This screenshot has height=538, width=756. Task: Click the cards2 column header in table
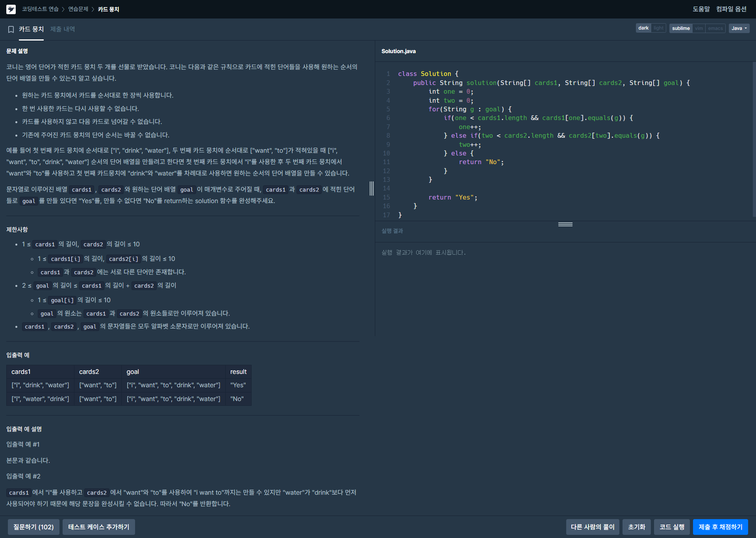tap(98, 372)
